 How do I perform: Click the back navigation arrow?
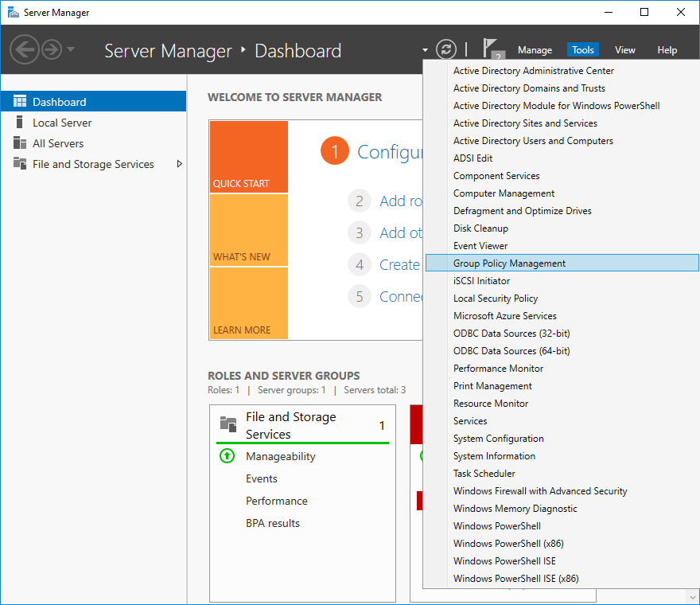pos(24,49)
